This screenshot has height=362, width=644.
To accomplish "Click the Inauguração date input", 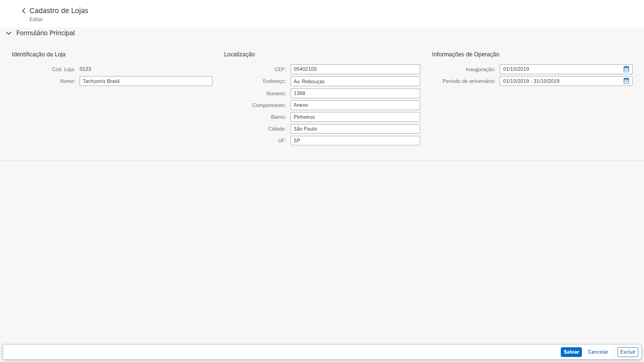I will click(x=560, y=69).
